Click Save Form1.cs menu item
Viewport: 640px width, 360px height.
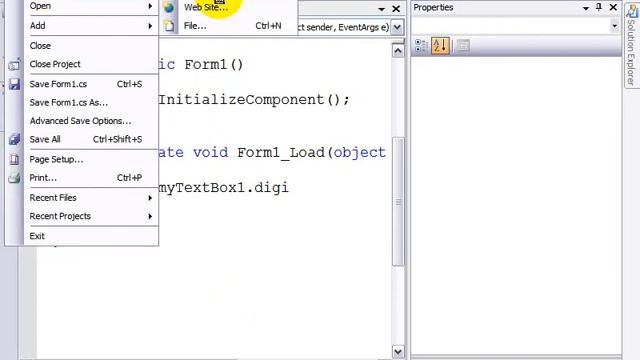91,84
